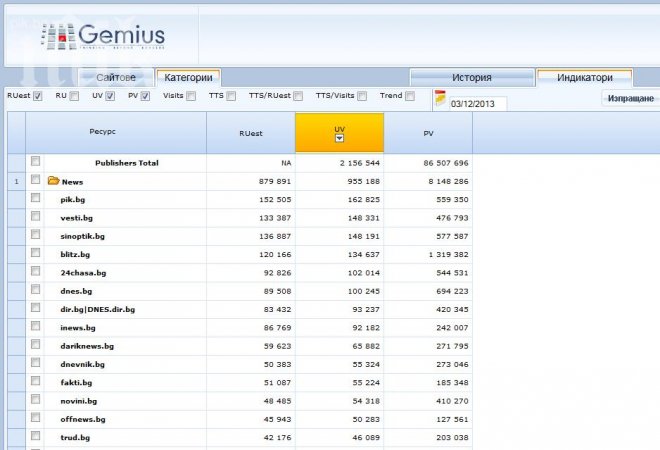660x450 pixels.
Task: Select the pik.bg row checkbox
Action: click(x=36, y=199)
